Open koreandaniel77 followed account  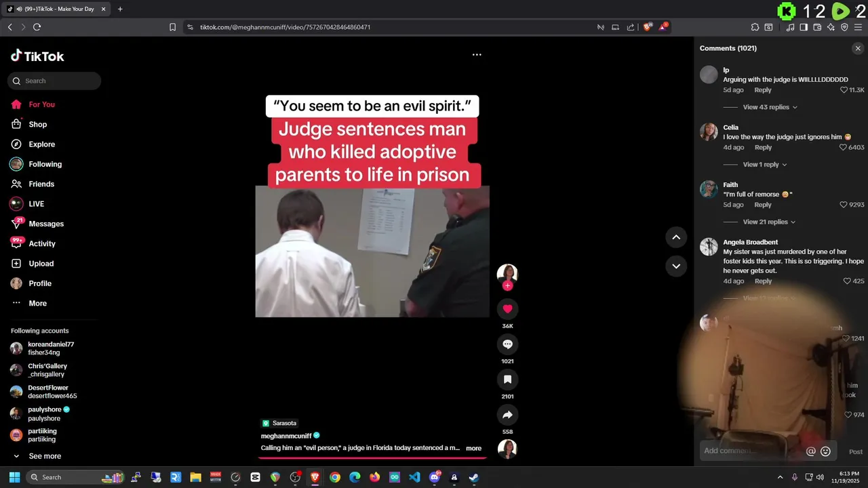[52, 348]
